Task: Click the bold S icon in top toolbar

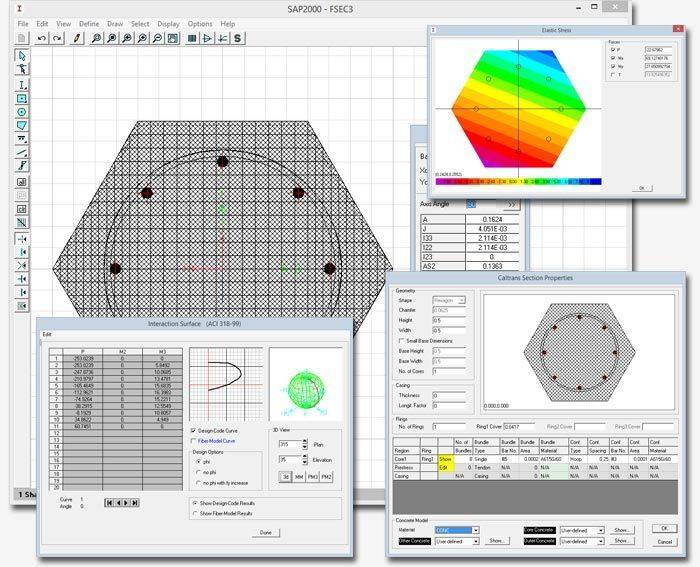Action: click(238, 38)
